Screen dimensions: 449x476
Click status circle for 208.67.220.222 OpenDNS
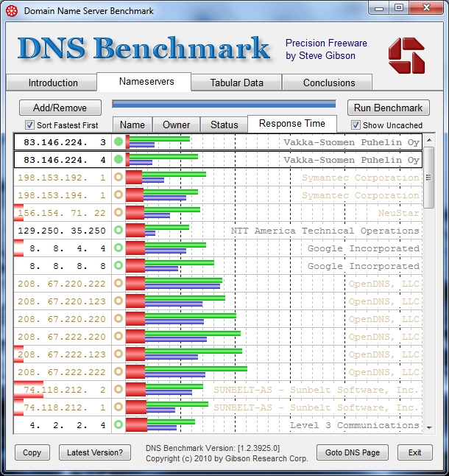pyautogui.click(x=119, y=284)
